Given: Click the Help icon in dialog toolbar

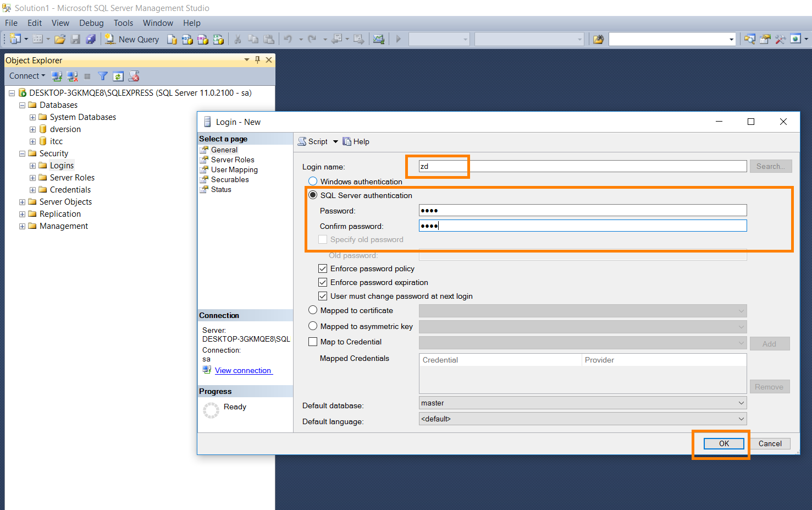Looking at the screenshot, I should (x=356, y=141).
